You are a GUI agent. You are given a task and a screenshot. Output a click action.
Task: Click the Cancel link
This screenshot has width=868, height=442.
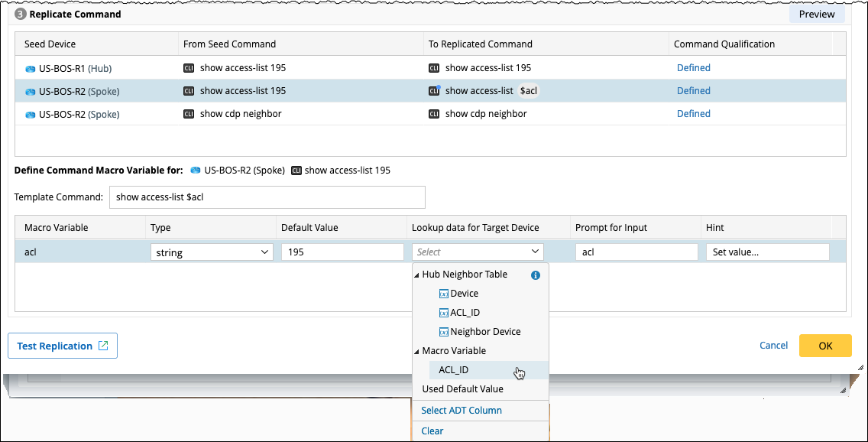tap(773, 346)
